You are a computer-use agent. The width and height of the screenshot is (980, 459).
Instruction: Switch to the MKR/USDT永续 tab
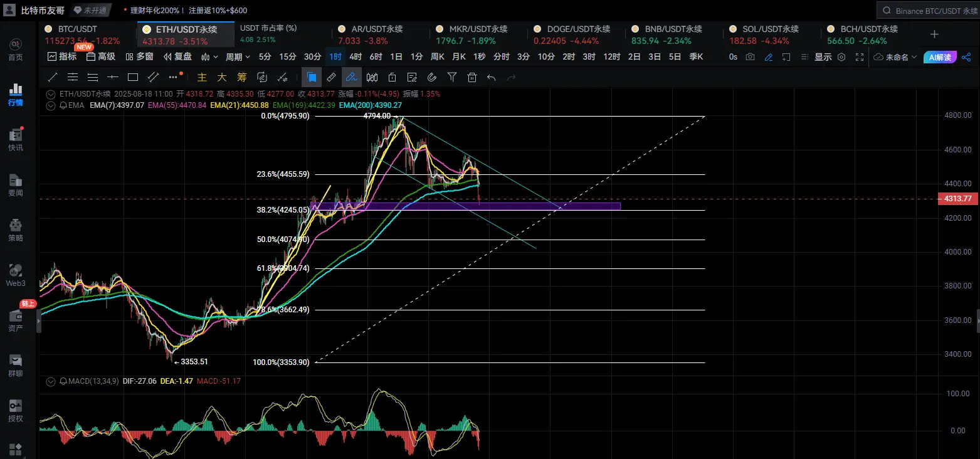tap(480, 34)
